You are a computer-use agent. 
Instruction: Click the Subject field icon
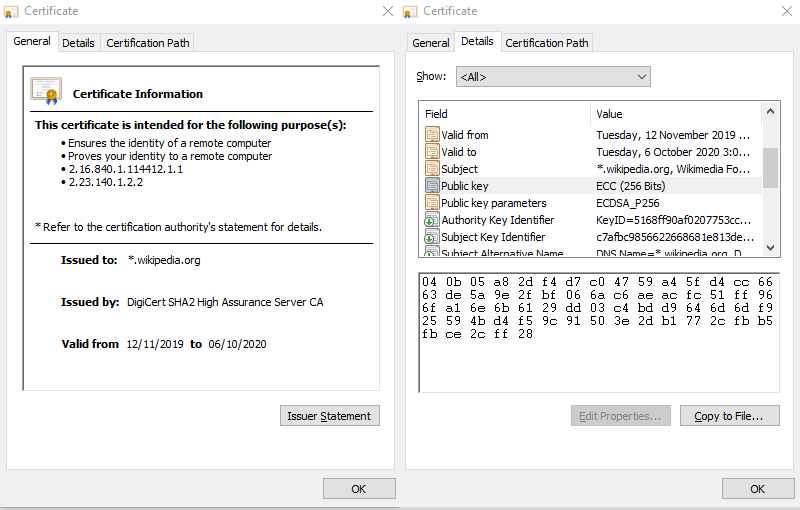coord(432,169)
